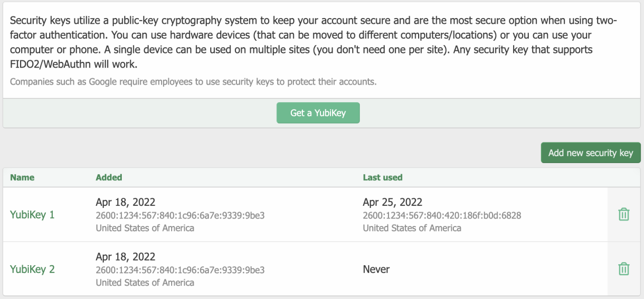The width and height of the screenshot is (644, 299).
Task: Click the Name column header
Action: pos(22,177)
